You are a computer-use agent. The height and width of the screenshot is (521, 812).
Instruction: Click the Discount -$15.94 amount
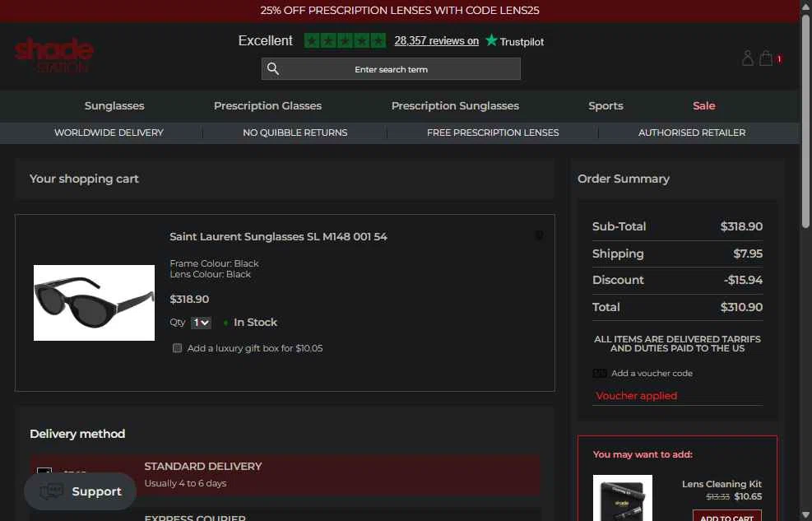(x=743, y=280)
